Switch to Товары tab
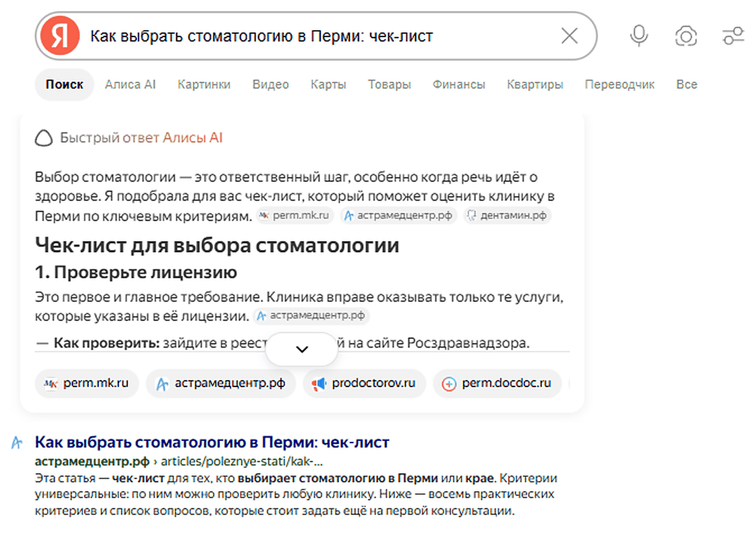Viewport: 756px width, 544px height. 389,85
